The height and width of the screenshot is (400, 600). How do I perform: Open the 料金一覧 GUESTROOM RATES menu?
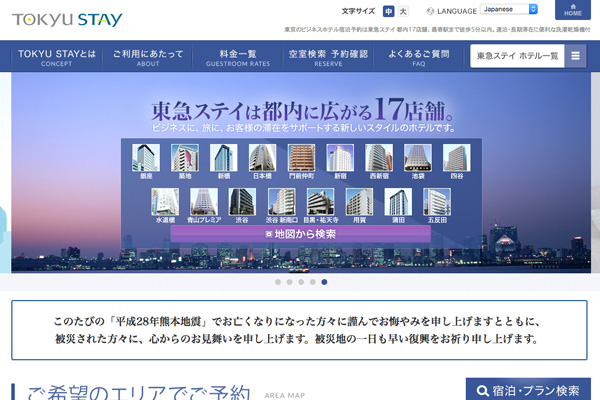click(238, 57)
